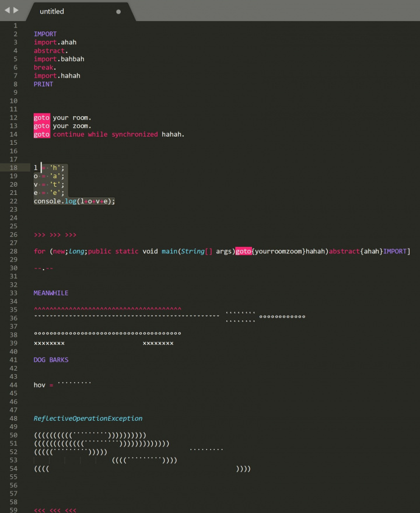Place cursor in the console.log statement

pos(74,201)
